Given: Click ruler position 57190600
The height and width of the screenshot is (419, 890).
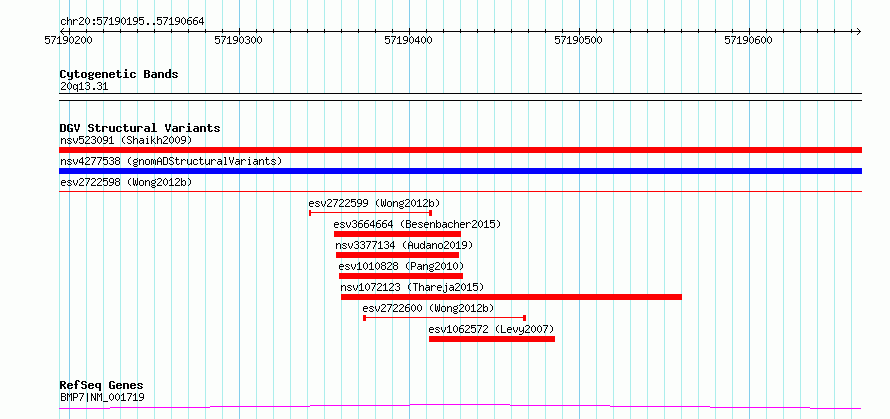Looking at the screenshot, I should click(x=749, y=40).
